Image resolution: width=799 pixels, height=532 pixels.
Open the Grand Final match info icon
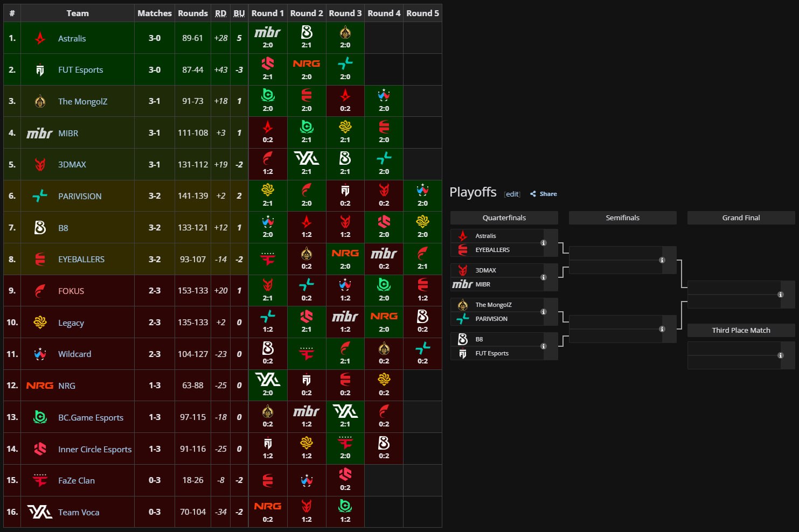pyautogui.click(x=780, y=295)
